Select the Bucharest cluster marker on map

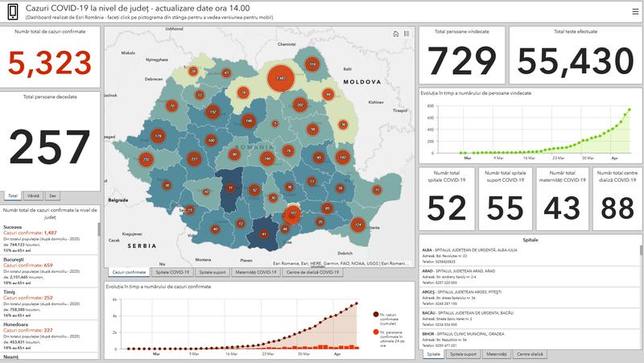tap(292, 214)
